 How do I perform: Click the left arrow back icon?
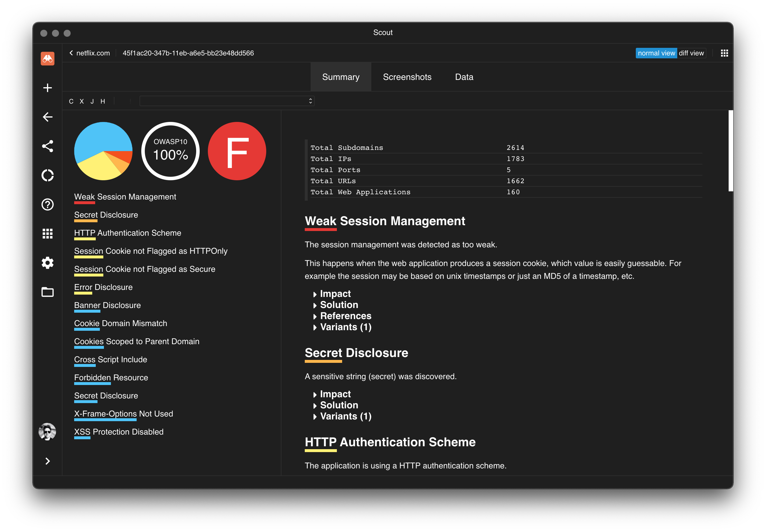coord(47,117)
